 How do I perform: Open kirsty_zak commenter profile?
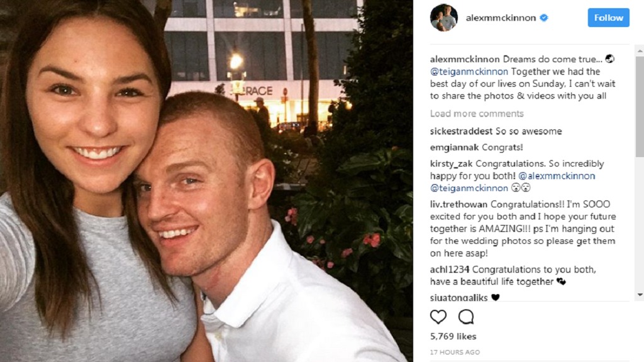click(x=451, y=164)
